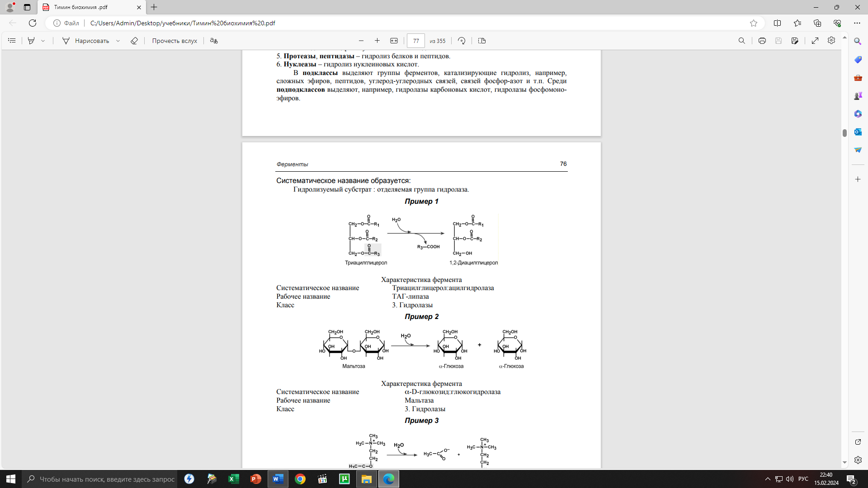Select the Тимин биохимия .pdf tab
The image size is (868, 488).
click(92, 7)
